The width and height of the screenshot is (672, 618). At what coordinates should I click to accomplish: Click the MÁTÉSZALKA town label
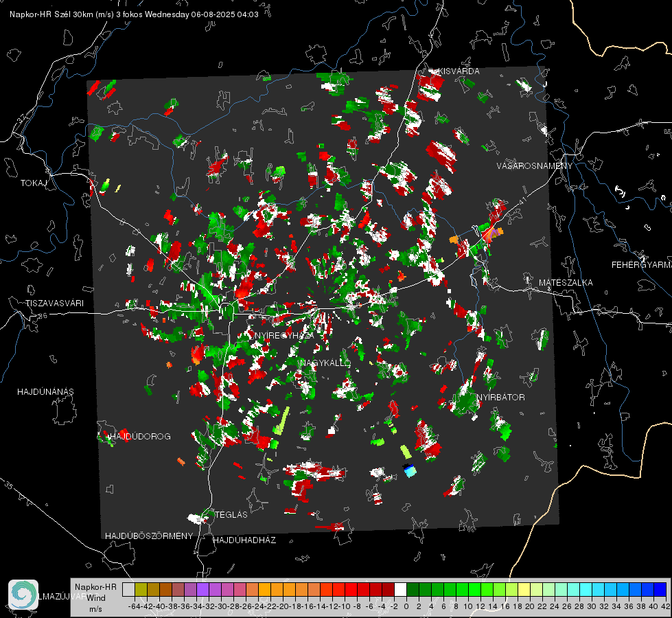566,283
